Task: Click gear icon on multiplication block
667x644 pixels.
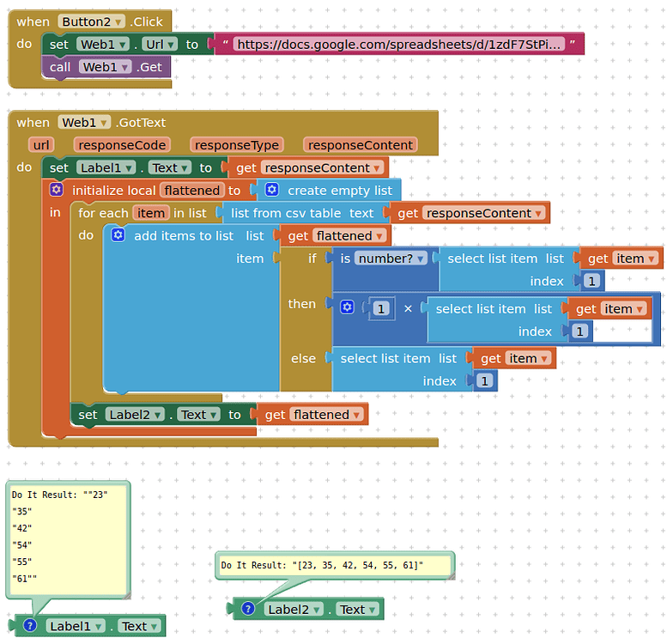Action: point(347,307)
